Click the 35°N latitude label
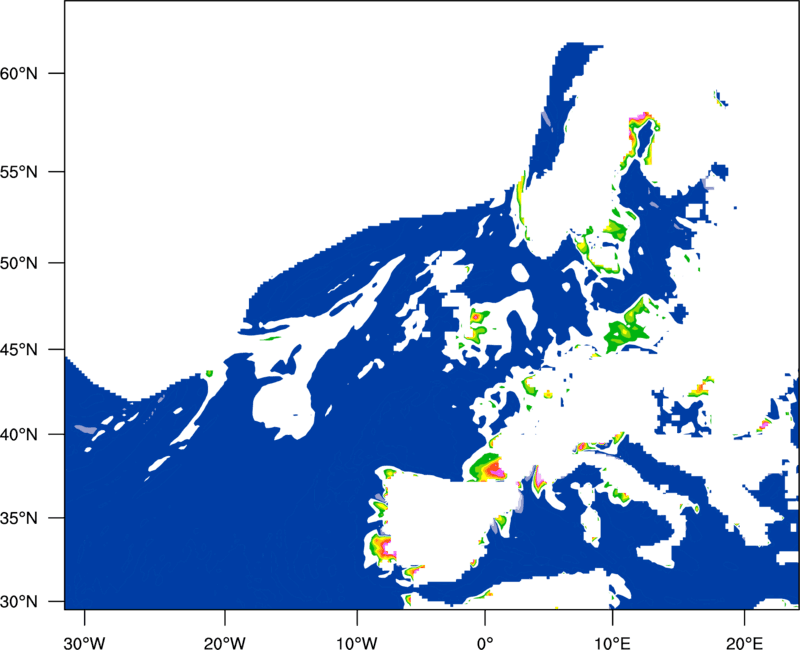The width and height of the screenshot is (800, 650). coord(19,518)
